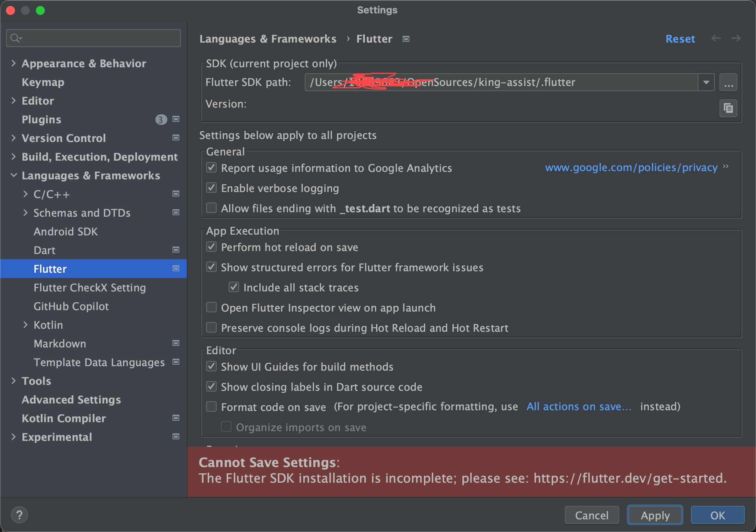Click the browse SDK path ellipsis button
Image resolution: width=756 pixels, height=532 pixels.
click(728, 83)
